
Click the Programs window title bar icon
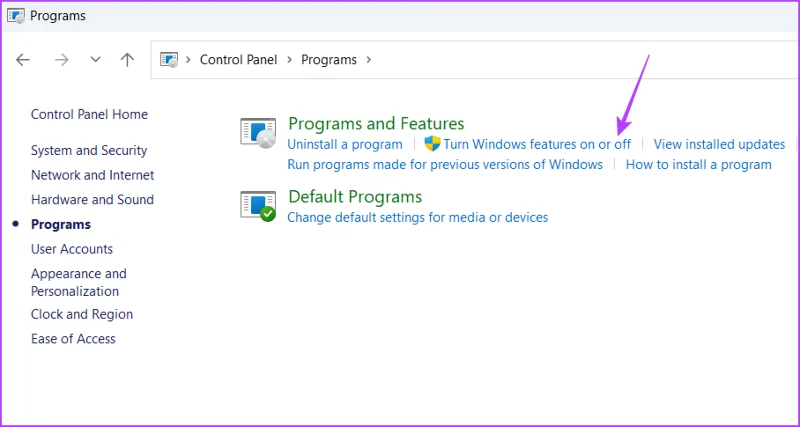pos(16,16)
